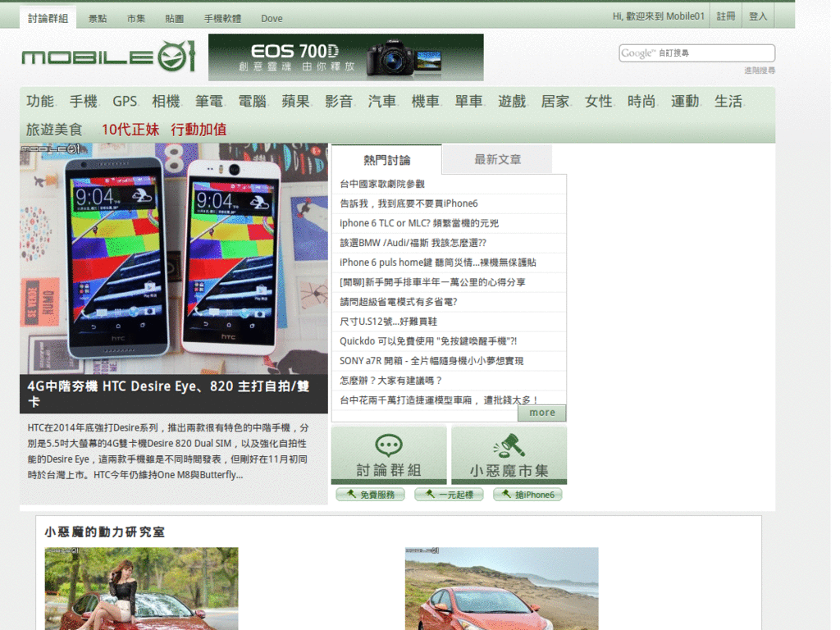
Task: Open discussion 告訴我，我到底要不要買iPhone6
Action: [409, 203]
